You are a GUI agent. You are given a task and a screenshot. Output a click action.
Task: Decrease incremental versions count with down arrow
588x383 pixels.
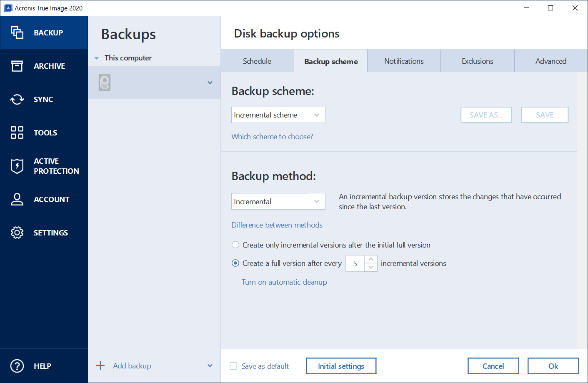point(371,267)
